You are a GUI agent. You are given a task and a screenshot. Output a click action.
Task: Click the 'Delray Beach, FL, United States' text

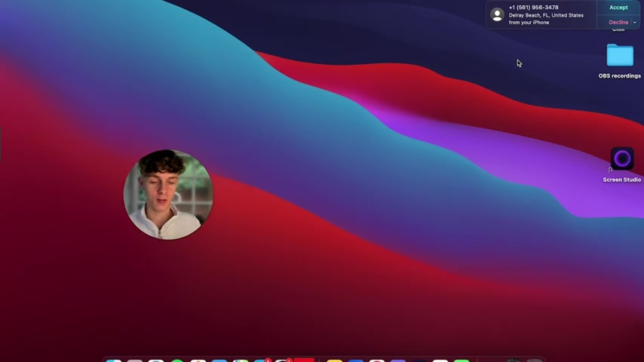coord(546,15)
